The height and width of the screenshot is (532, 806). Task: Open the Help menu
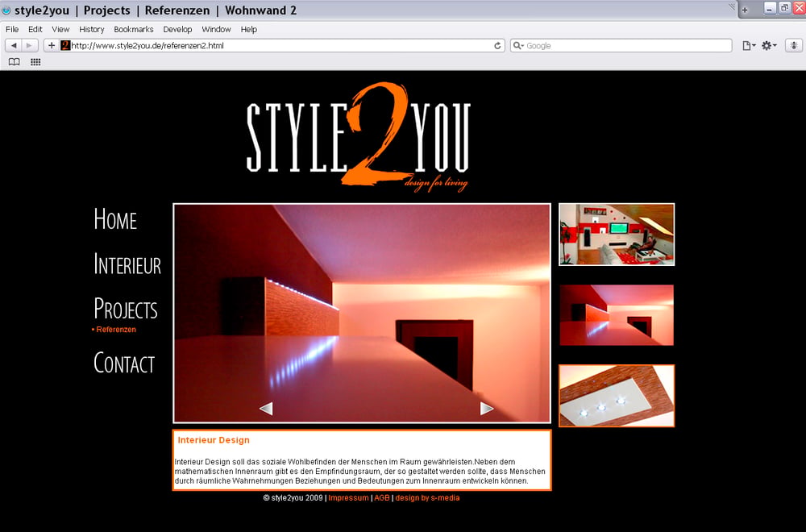click(x=249, y=29)
